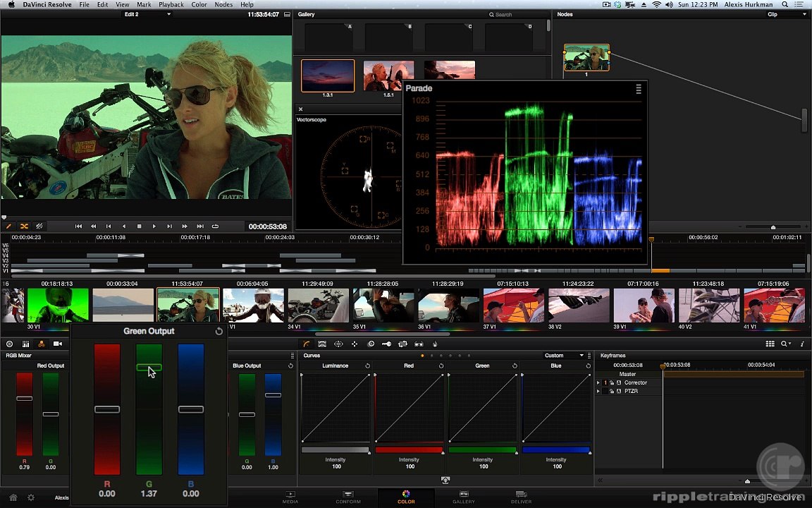The width and height of the screenshot is (812, 508).
Task: Switch to the Media page
Action: click(x=290, y=497)
